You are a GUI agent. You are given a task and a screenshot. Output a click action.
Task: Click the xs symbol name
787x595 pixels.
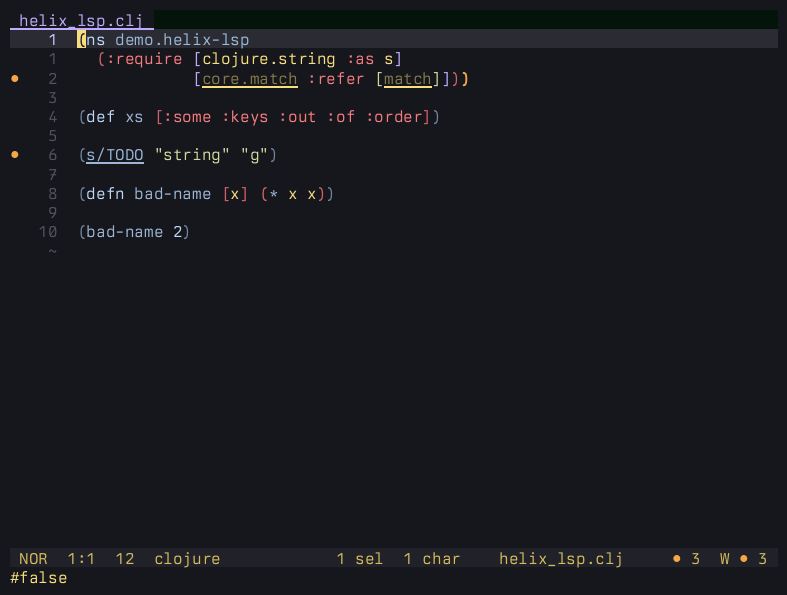click(134, 117)
